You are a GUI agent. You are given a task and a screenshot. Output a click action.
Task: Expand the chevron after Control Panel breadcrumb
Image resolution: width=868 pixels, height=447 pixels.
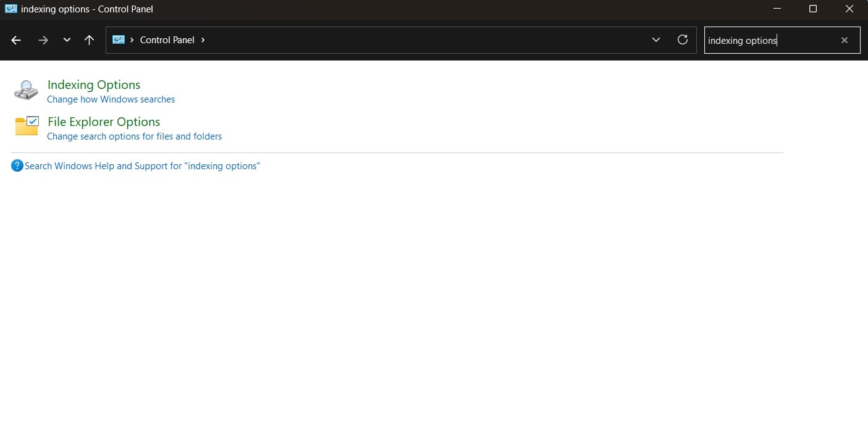click(203, 40)
